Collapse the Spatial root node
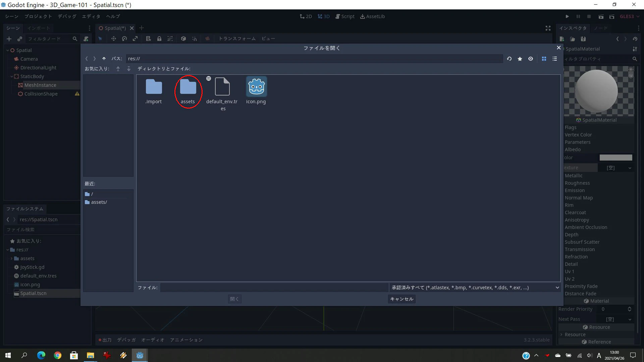The height and width of the screenshot is (362, 644). tap(7, 50)
